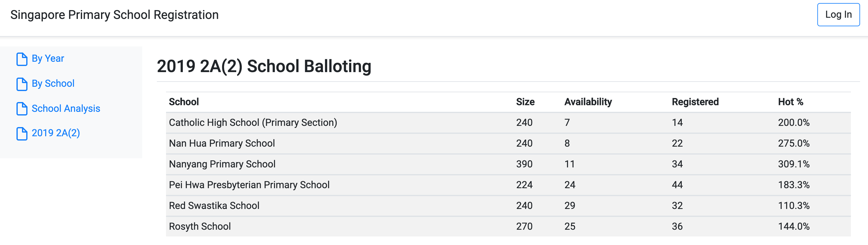Select the Pei Hwa Presbyterian Primary School row
868x245 pixels.
pyautogui.click(x=249, y=185)
